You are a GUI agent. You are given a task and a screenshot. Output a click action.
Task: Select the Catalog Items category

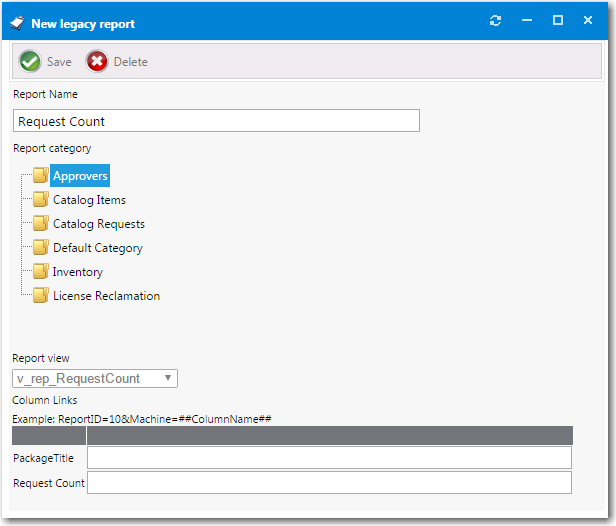(89, 200)
